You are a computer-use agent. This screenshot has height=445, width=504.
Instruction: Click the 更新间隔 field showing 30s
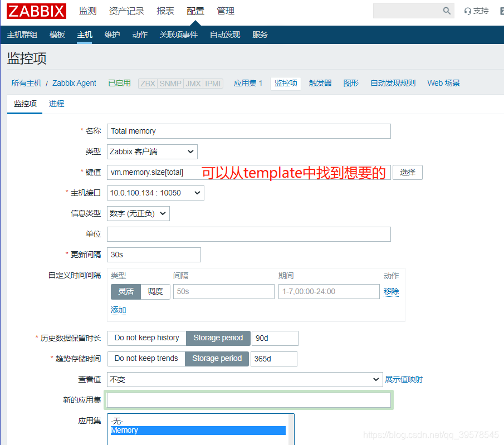point(154,255)
